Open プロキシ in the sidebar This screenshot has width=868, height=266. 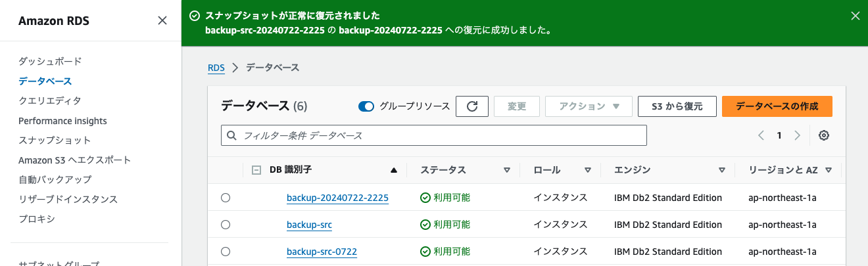(37, 219)
